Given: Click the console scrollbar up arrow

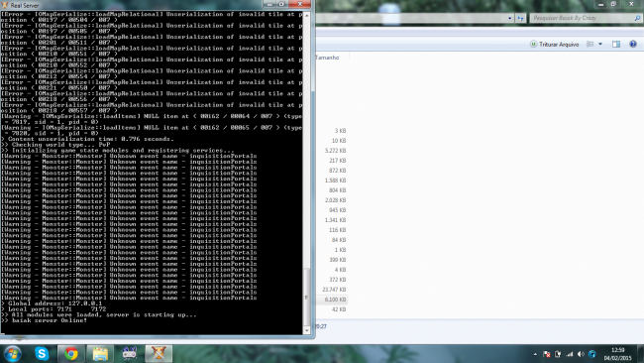Looking at the screenshot, I should click(306, 15).
